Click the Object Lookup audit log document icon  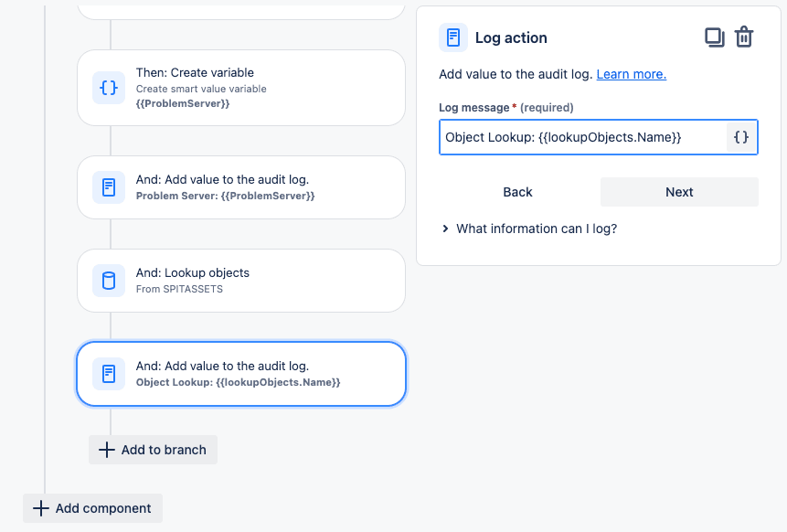click(x=109, y=374)
